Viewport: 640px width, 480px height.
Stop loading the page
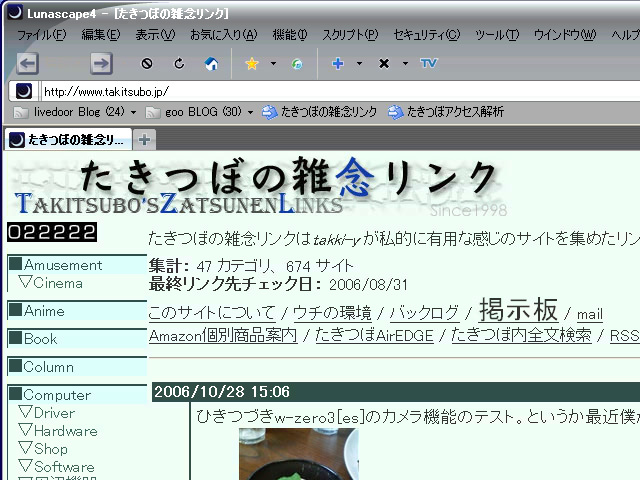147,64
